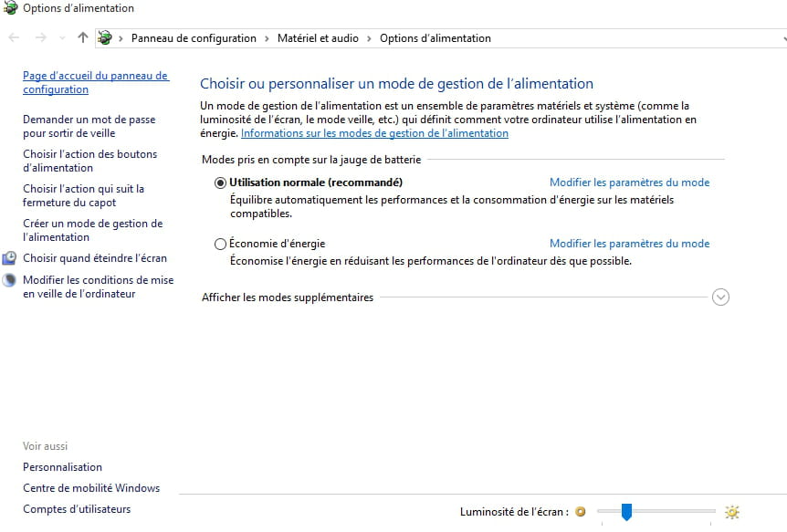This screenshot has height=532, width=787.
Task: Click the screen brightness slider thumb
Action: click(x=626, y=511)
